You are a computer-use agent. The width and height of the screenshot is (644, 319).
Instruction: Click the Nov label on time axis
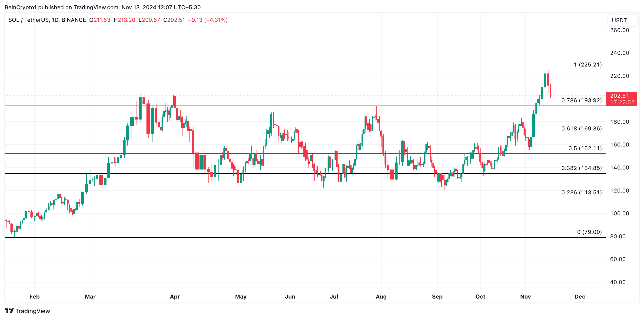click(525, 296)
